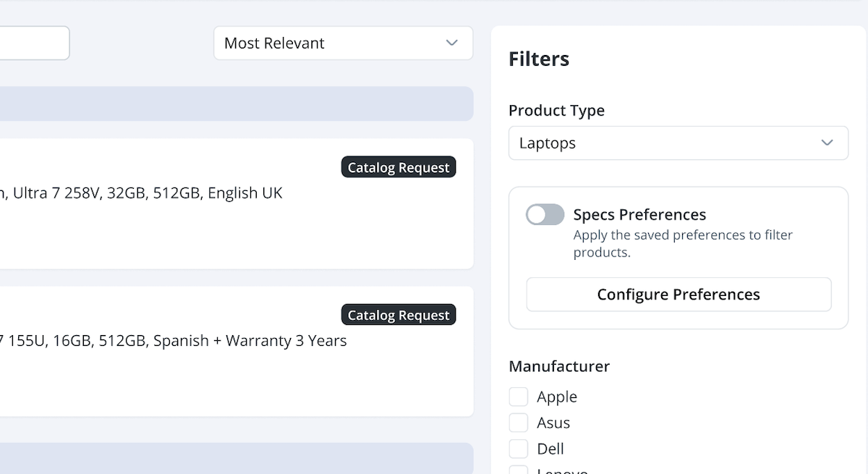868x474 pixels.
Task: Click the blue section bar above the first product
Action: pos(231,103)
